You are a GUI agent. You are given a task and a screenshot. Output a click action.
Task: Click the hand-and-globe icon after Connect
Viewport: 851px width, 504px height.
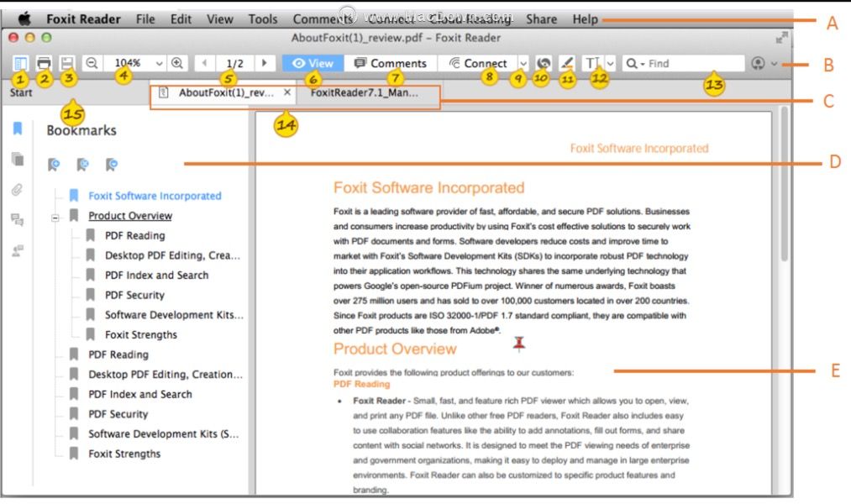tap(544, 63)
